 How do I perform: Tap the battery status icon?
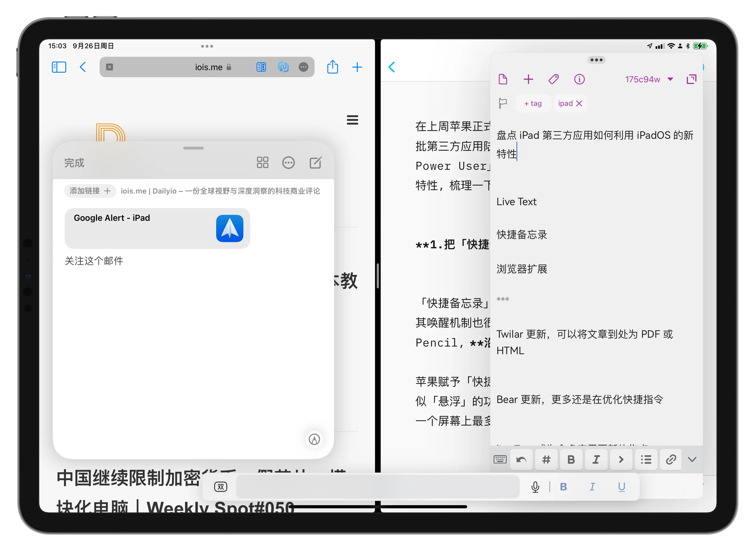[700, 46]
